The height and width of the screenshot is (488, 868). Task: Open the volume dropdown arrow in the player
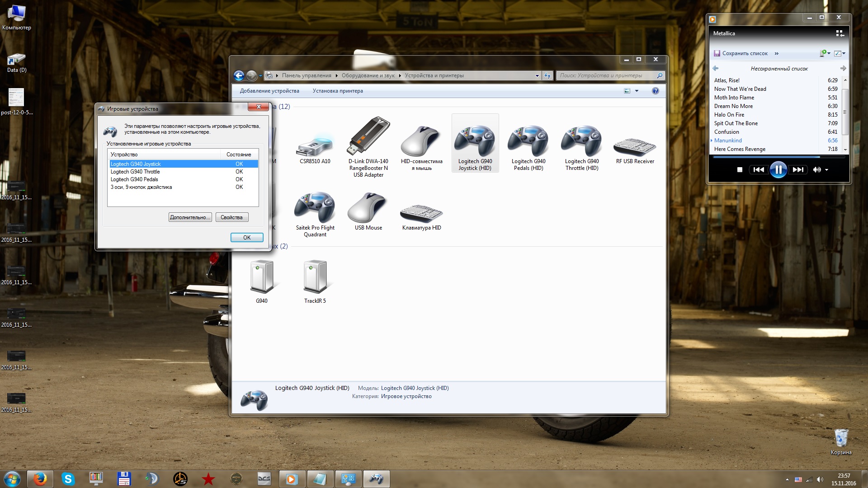pos(827,170)
